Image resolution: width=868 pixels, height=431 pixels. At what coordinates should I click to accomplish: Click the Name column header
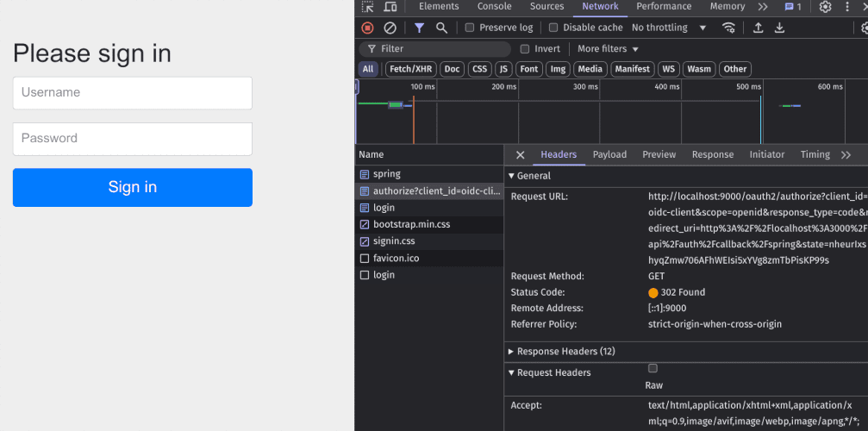point(429,155)
